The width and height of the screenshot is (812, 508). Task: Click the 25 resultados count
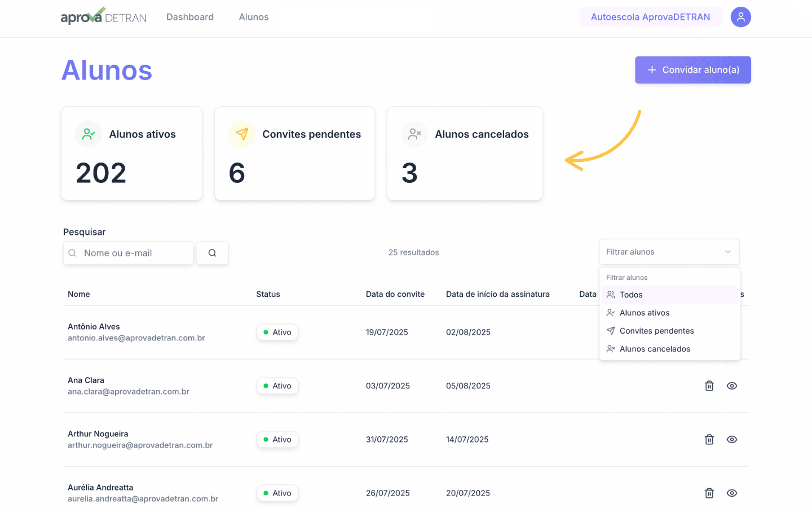(414, 252)
